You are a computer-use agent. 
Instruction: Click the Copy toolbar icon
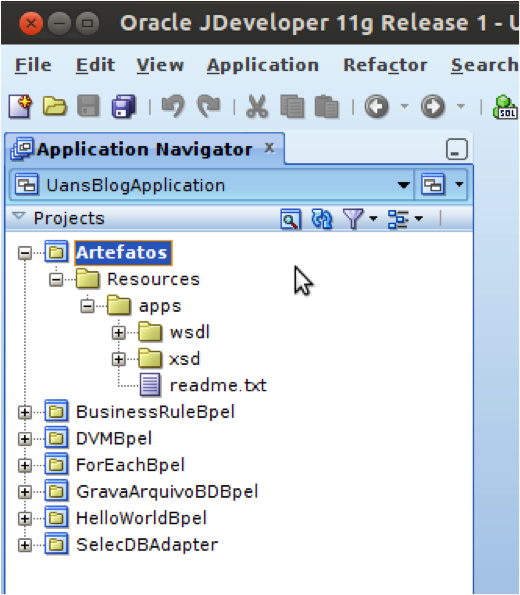coord(292,107)
